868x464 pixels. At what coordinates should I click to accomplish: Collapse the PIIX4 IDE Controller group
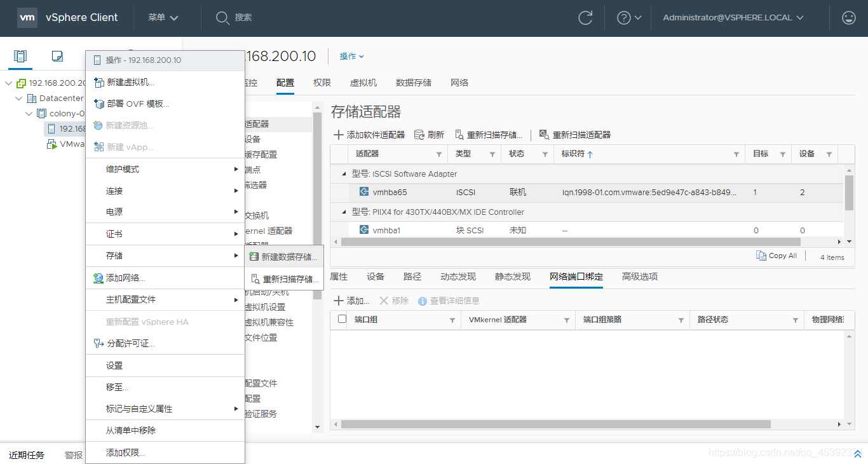pos(344,212)
